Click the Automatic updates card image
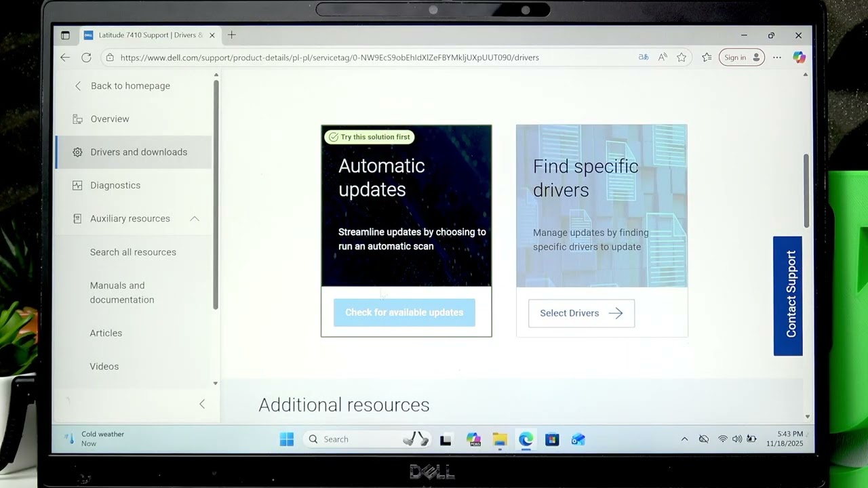The image size is (868, 488). (406, 205)
